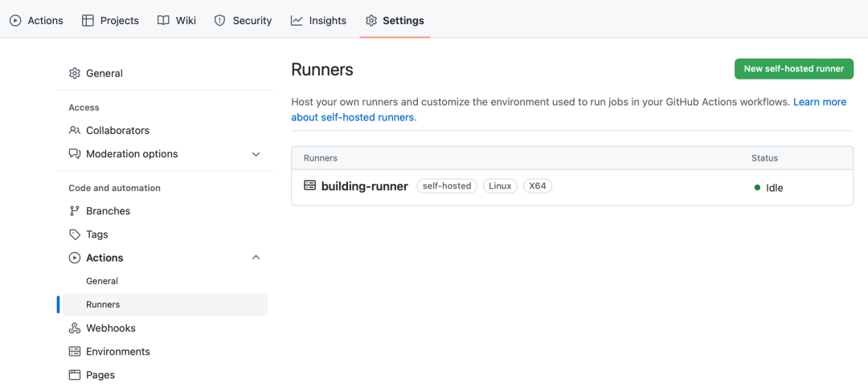
Task: Click the Branches git-branch icon
Action: [75, 211]
